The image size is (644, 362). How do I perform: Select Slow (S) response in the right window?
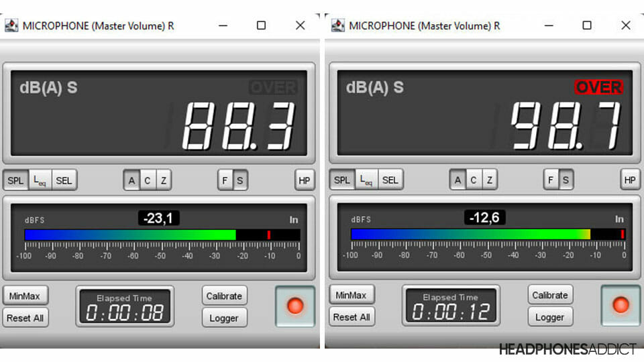[x=566, y=180]
